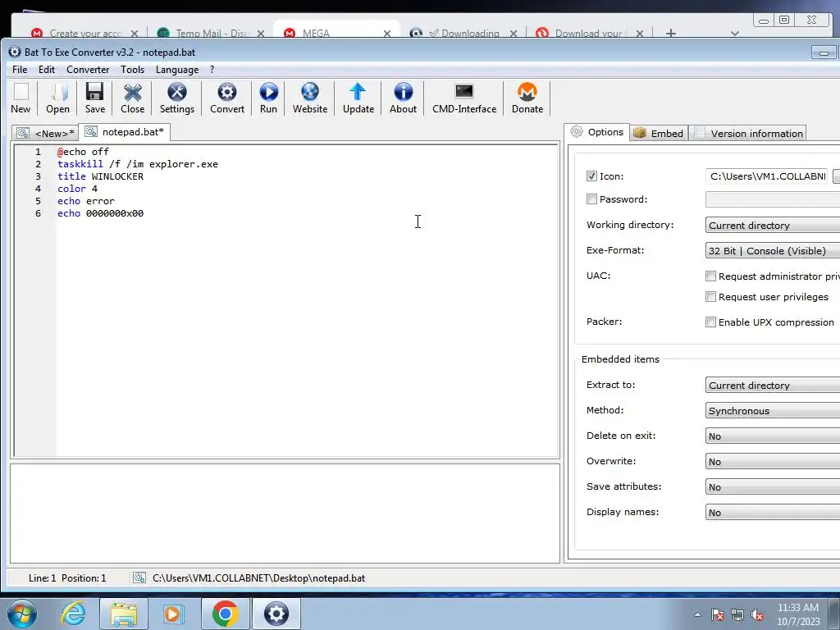Screen dimensions: 840x630
Task: Enable UPX compression checkbox
Action: click(x=711, y=322)
